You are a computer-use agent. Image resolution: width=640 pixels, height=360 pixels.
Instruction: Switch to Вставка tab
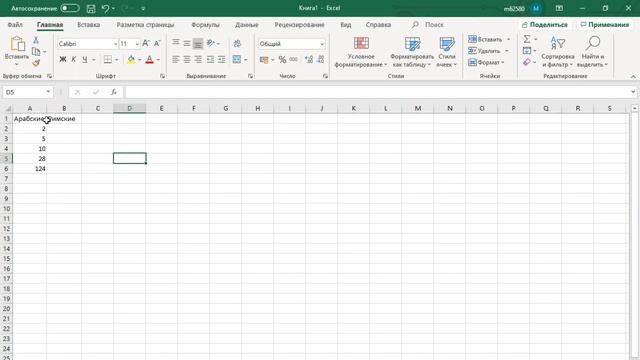coord(89,25)
